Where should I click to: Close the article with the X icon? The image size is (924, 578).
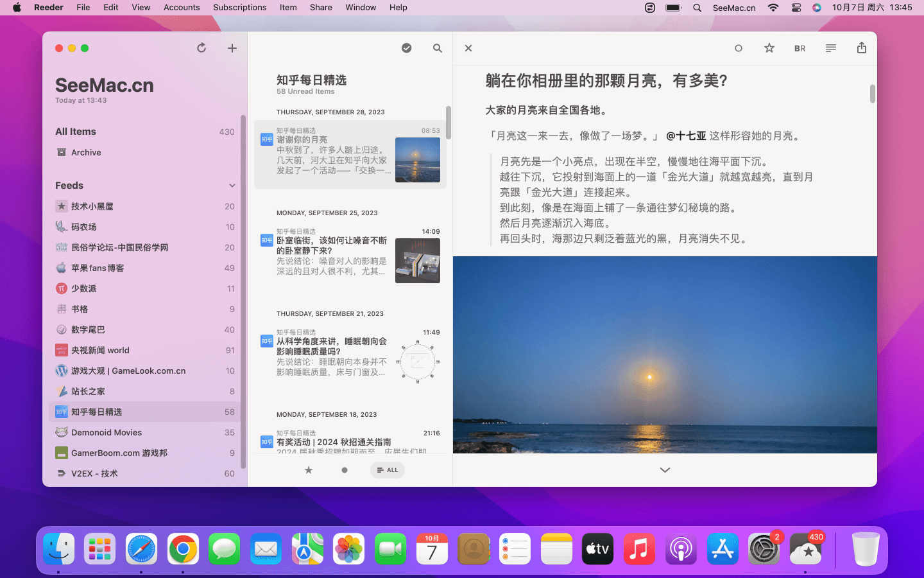468,48
